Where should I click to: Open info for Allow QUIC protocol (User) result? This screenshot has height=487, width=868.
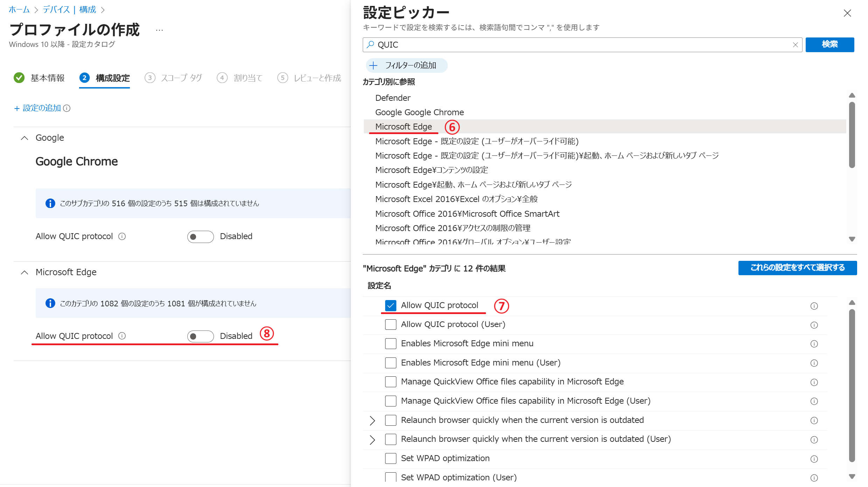pyautogui.click(x=814, y=325)
